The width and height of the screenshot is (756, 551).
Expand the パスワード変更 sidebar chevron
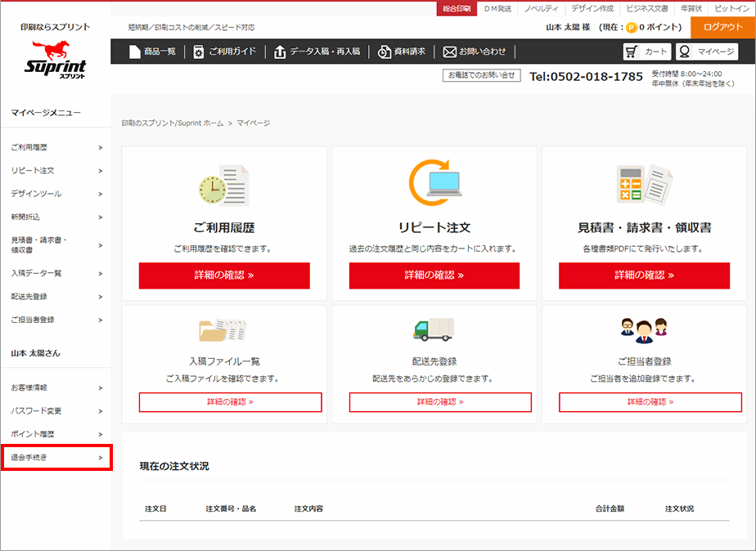point(101,411)
